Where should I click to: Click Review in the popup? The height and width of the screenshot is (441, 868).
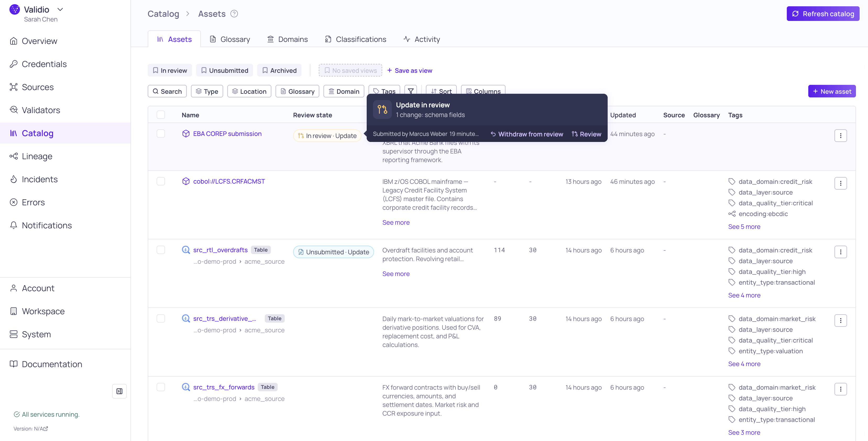[x=586, y=134]
